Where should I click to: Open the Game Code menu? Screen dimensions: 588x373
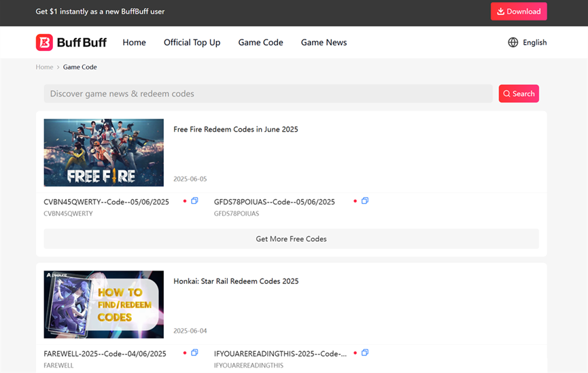coord(260,42)
